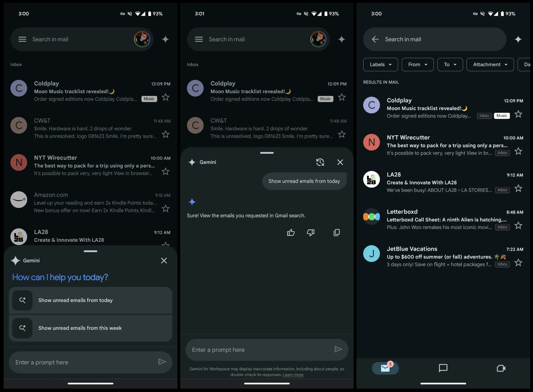Copy the Gemini response text
533x392 pixels.
336,233
